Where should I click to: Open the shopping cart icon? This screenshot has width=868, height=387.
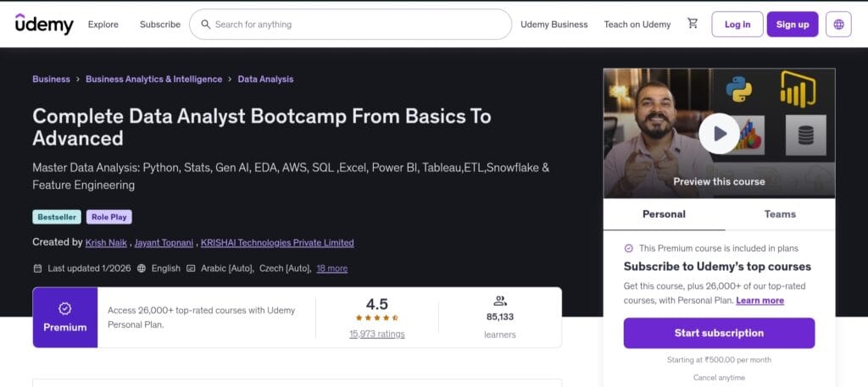click(693, 23)
